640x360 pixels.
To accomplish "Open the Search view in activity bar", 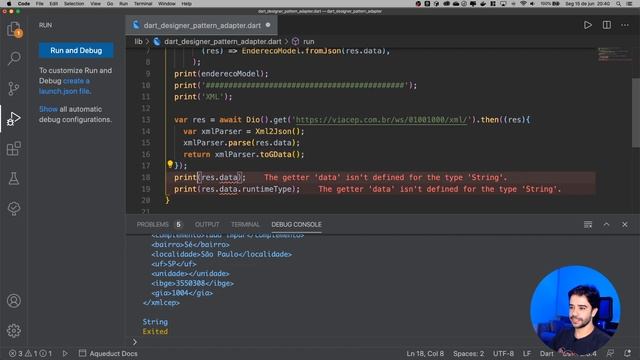I will pos(14,58).
